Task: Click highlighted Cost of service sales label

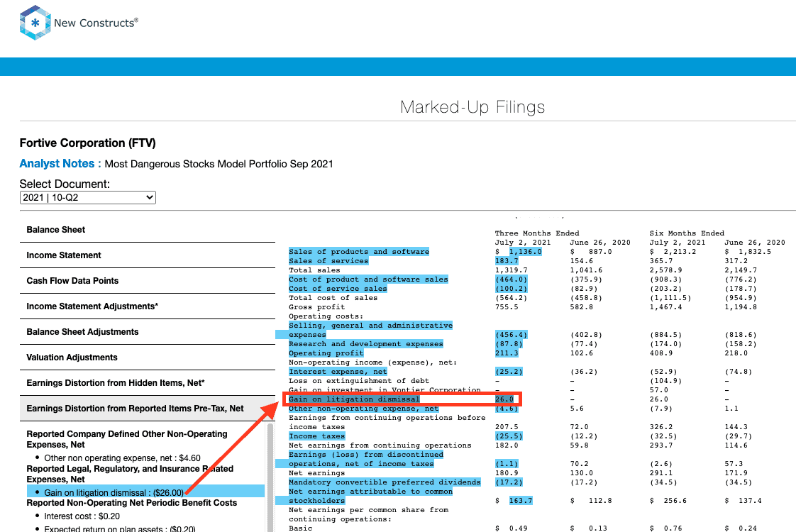Action: click(338, 288)
